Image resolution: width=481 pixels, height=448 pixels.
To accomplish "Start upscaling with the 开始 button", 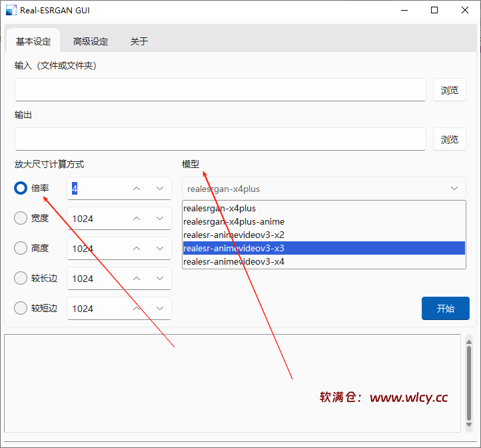I will coord(446,308).
